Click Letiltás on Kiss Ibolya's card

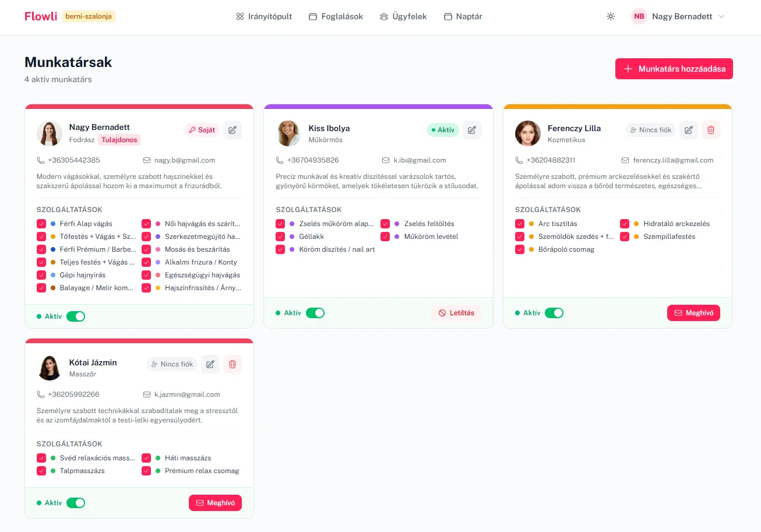pyautogui.click(x=456, y=313)
